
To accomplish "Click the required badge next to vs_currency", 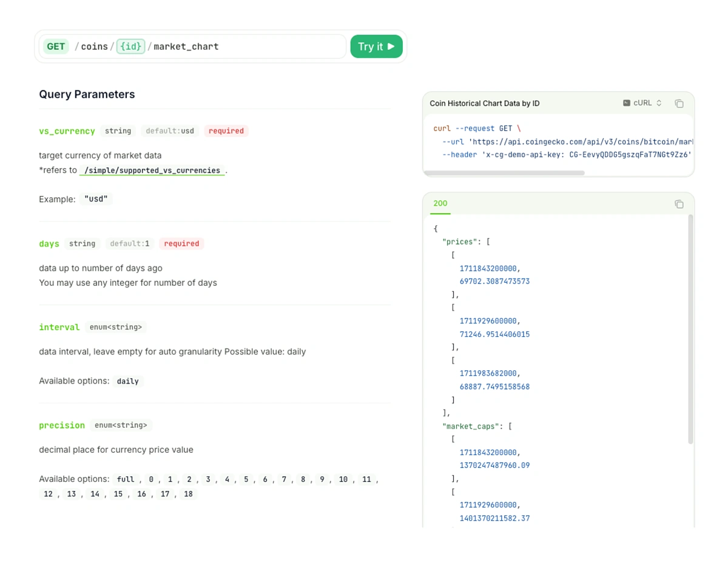I will pos(226,130).
